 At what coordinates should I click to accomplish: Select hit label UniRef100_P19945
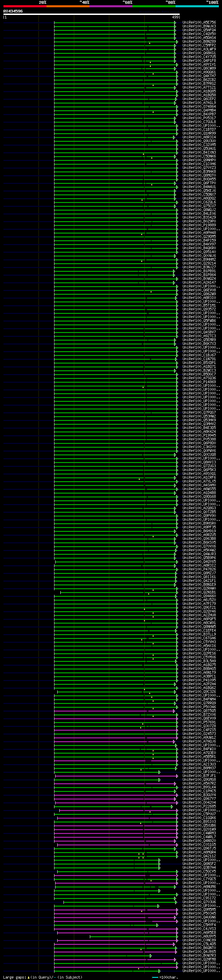click(199, 435)
